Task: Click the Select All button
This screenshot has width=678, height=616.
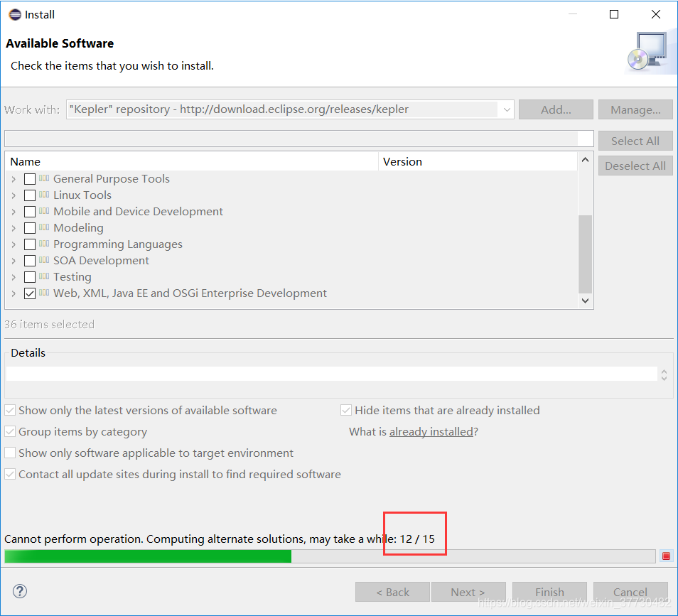Action: point(635,141)
